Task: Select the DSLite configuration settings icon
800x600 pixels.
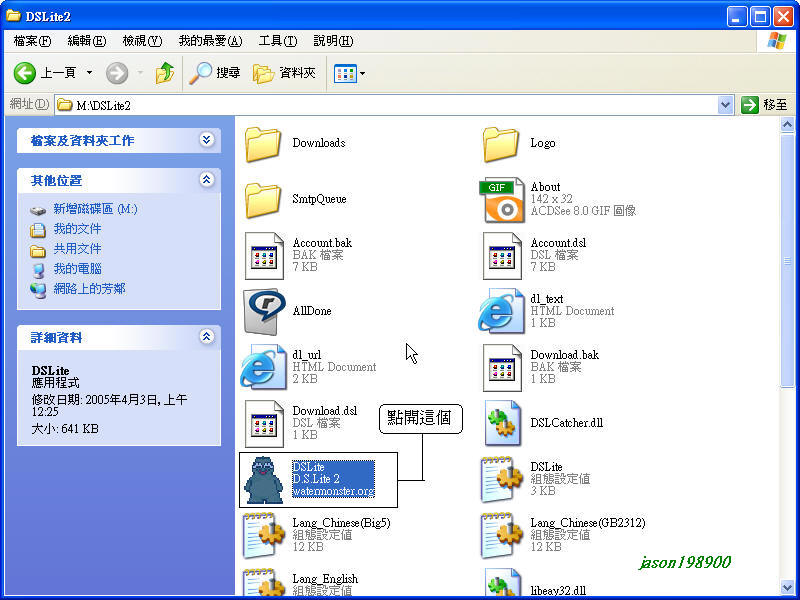Action: point(502,480)
